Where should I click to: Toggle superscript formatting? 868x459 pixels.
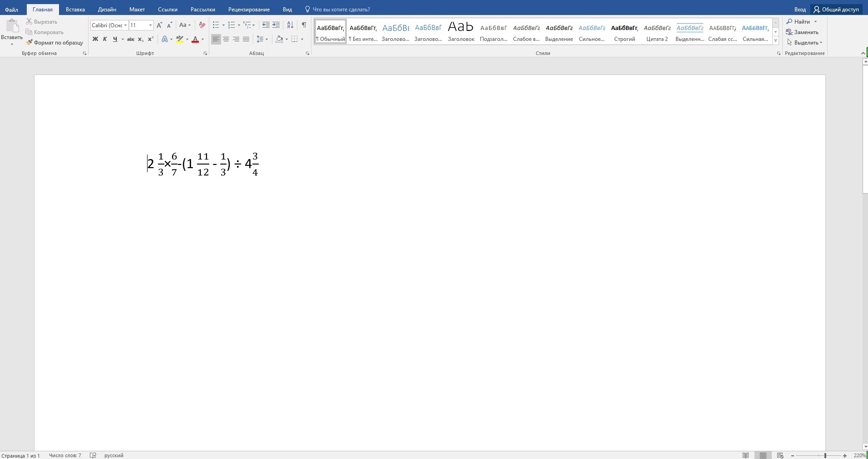click(151, 39)
